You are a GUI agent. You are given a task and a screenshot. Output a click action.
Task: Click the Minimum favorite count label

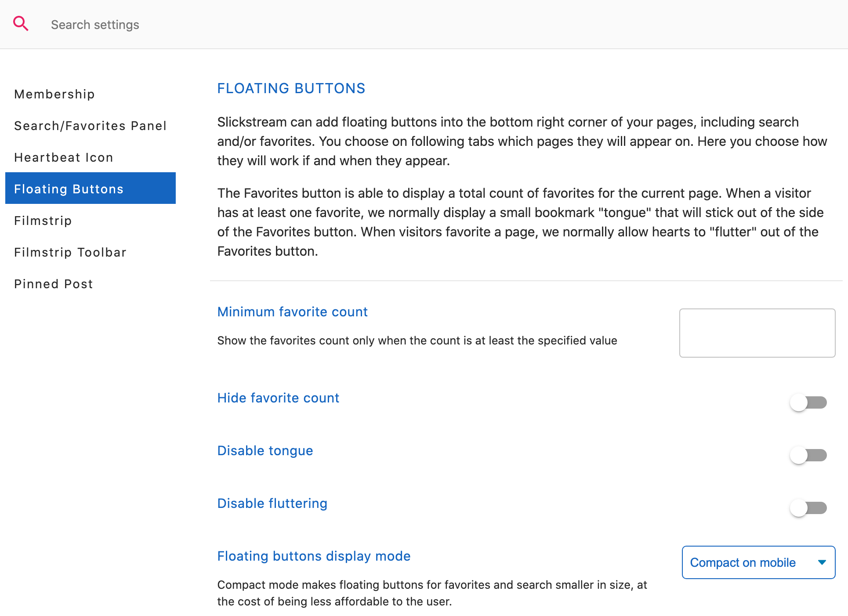[292, 312]
